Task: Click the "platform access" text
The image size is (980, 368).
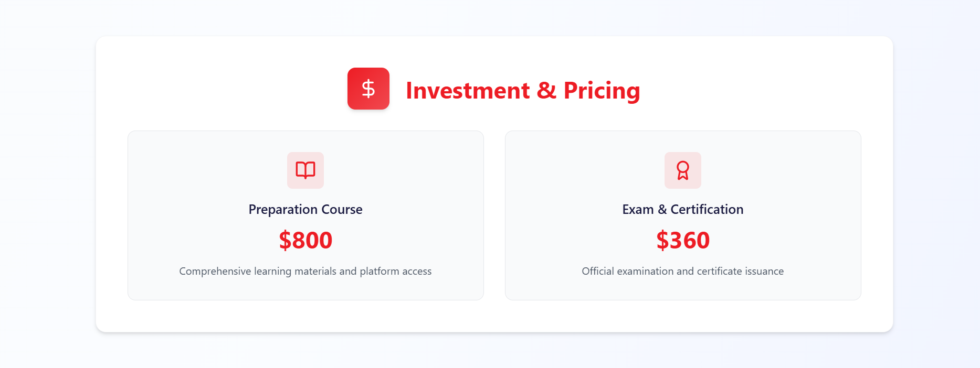Action: (395, 272)
